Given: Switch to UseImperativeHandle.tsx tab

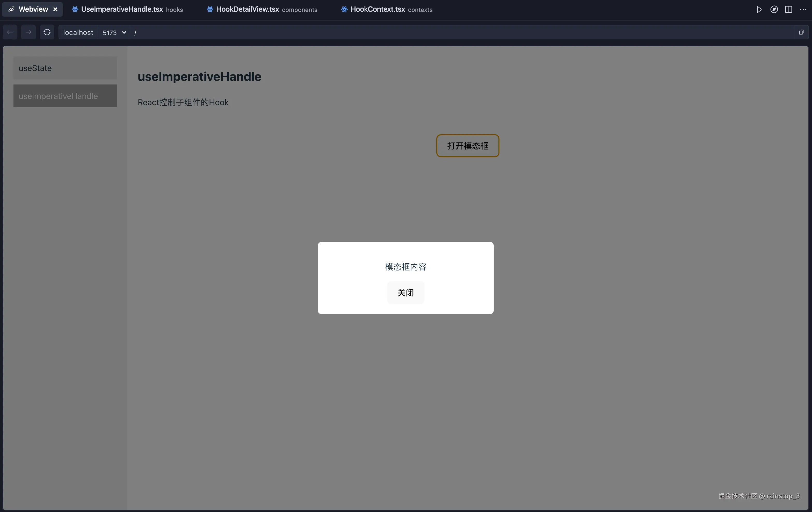Looking at the screenshot, I should (127, 9).
